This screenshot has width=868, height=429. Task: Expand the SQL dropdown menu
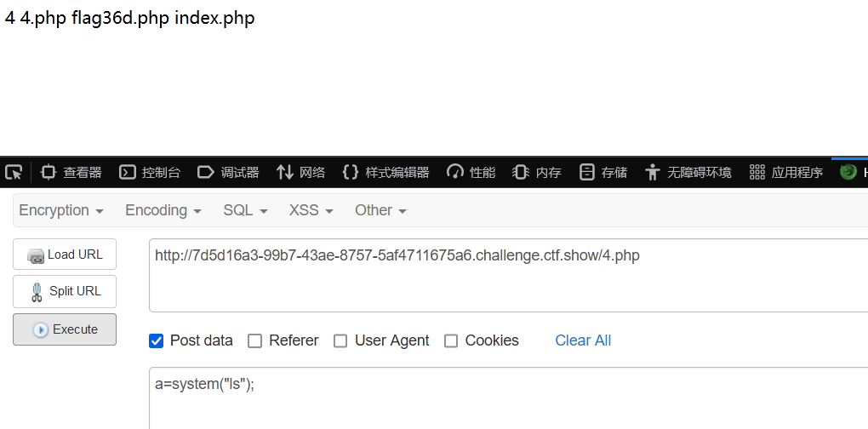coord(245,210)
